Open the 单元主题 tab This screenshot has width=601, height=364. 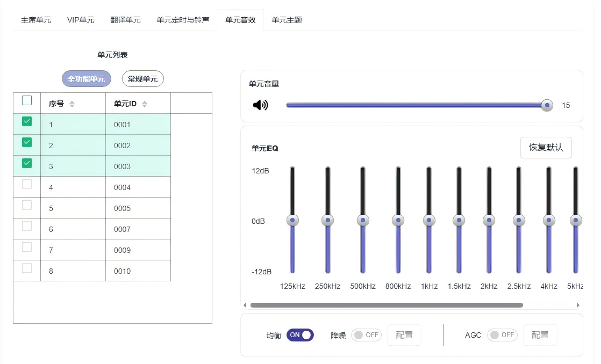(287, 19)
